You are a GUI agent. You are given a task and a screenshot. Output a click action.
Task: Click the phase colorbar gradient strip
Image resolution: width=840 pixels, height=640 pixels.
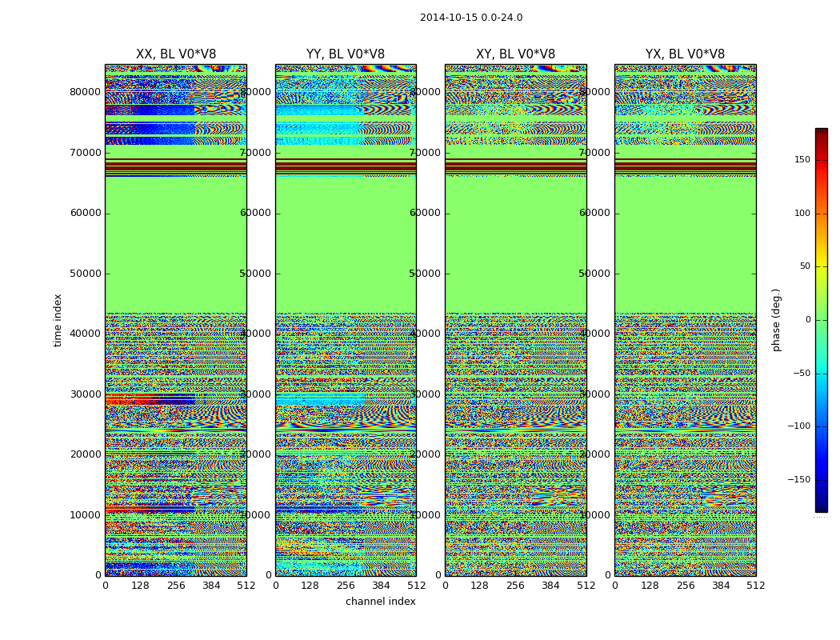coord(822,320)
